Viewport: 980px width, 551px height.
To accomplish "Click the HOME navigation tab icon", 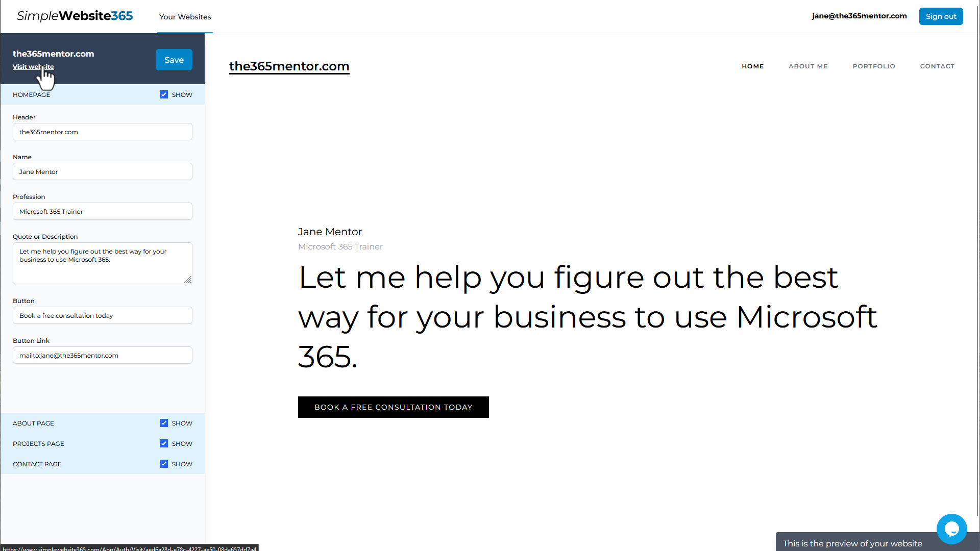I will tap(752, 66).
